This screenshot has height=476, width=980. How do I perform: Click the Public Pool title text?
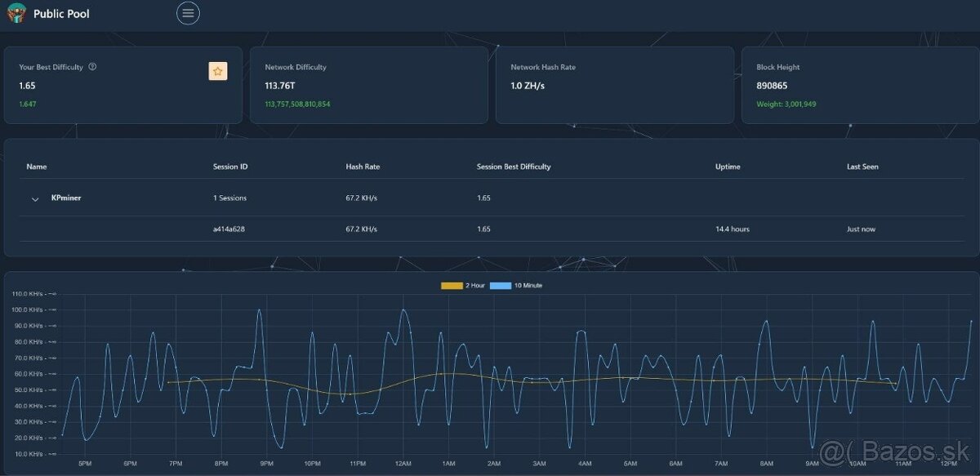click(x=61, y=14)
